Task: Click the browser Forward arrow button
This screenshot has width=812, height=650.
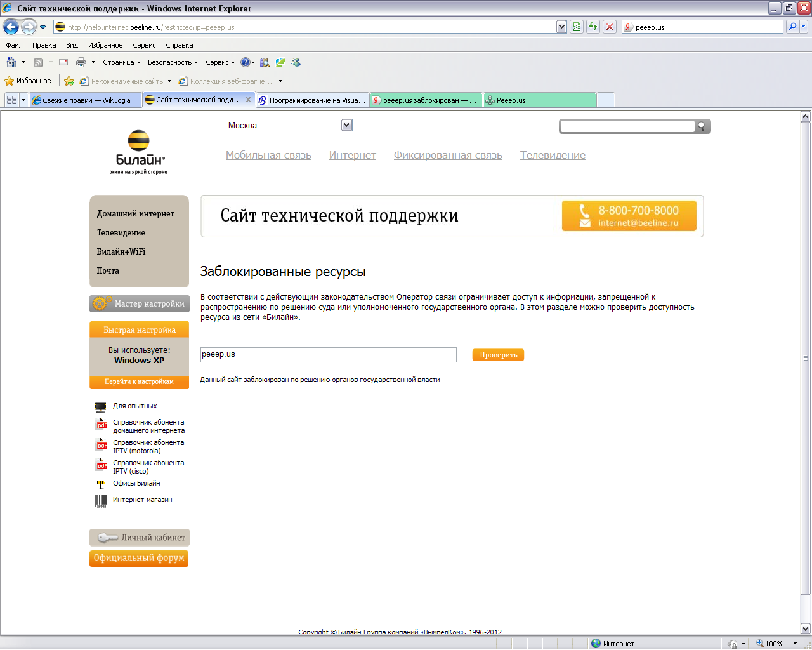Action: (29, 27)
